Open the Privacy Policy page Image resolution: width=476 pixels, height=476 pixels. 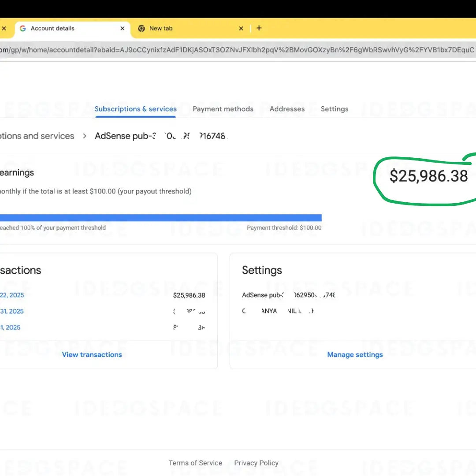click(256, 463)
